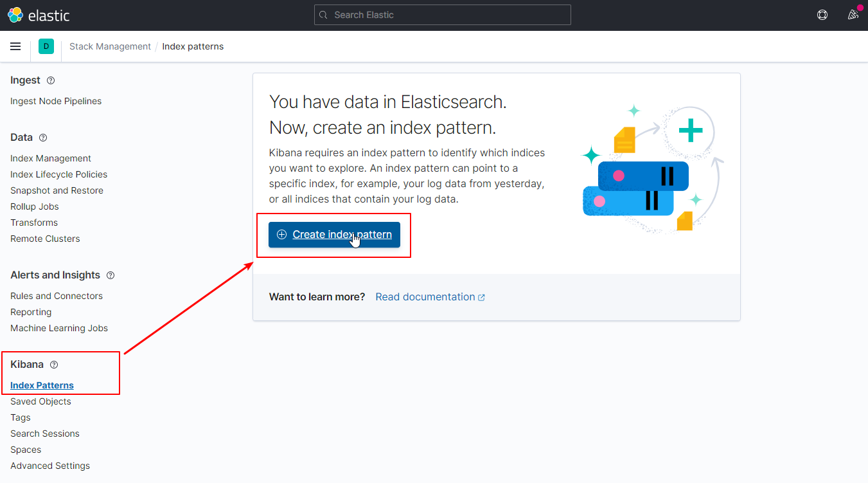
Task: Click the green D space avatar
Action: [46, 46]
